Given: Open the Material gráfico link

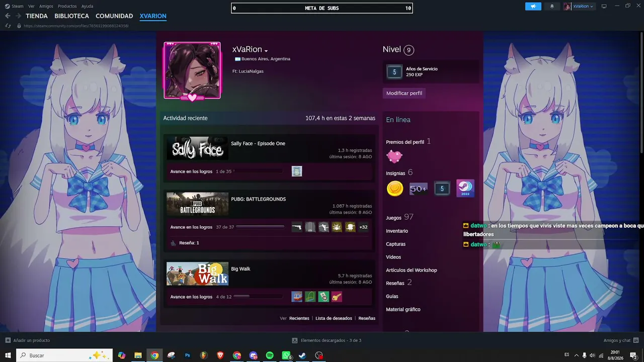Looking at the screenshot, I should [403, 309].
